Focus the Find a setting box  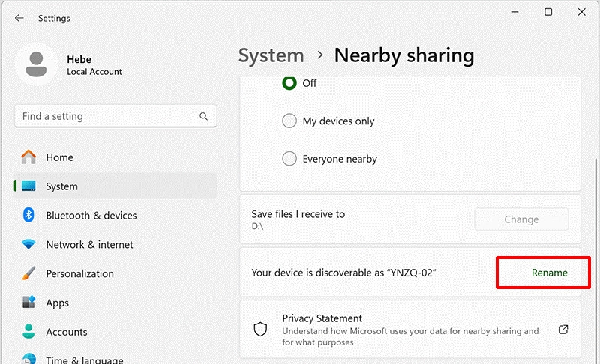pyautogui.click(x=115, y=116)
